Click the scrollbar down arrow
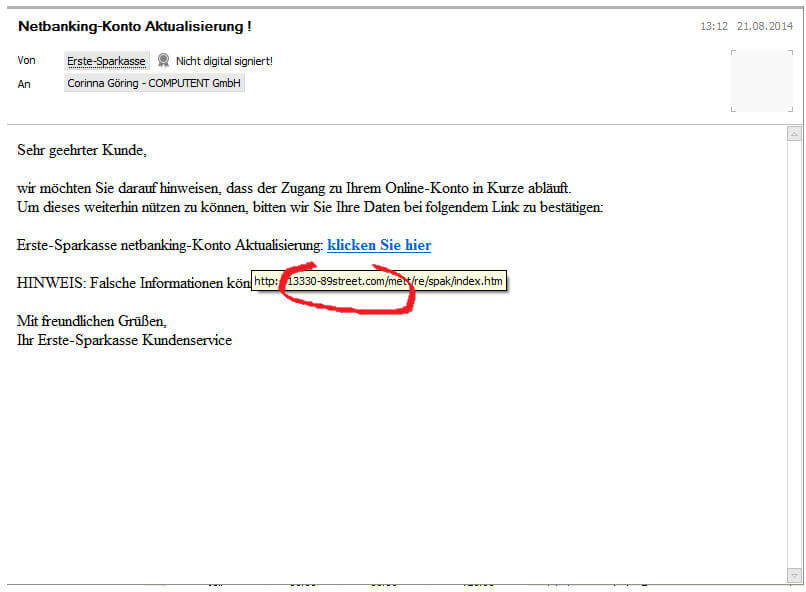 pyautogui.click(x=794, y=576)
